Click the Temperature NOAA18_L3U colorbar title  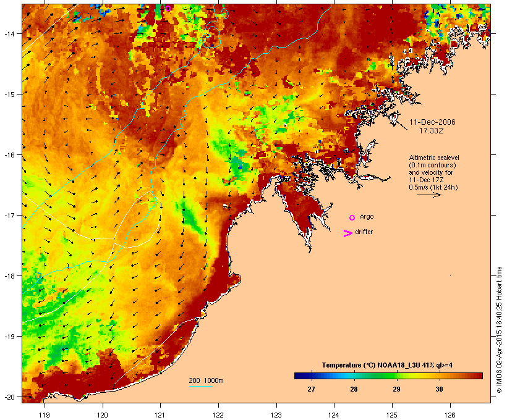coord(387,366)
